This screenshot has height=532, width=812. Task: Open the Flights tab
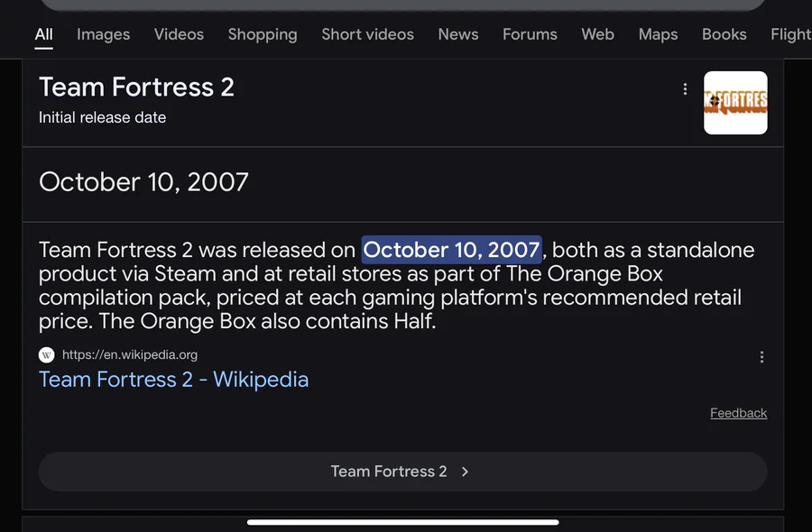coord(791,34)
